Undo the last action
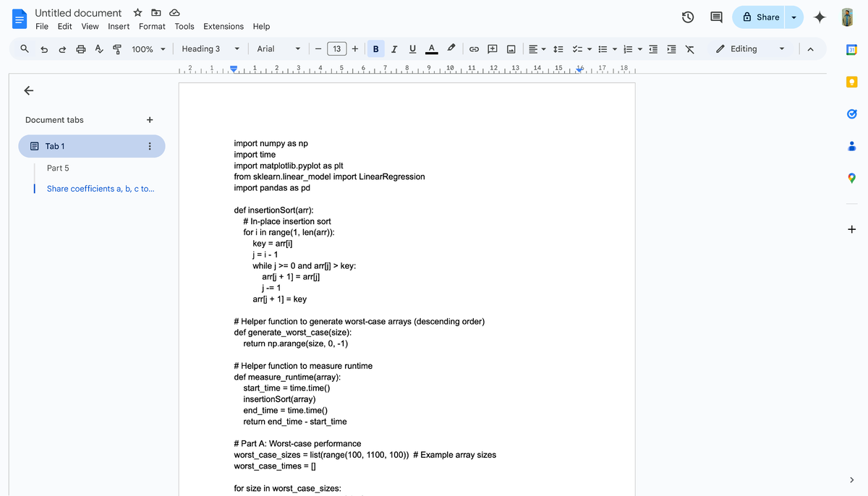The height and width of the screenshot is (496, 868). point(44,49)
